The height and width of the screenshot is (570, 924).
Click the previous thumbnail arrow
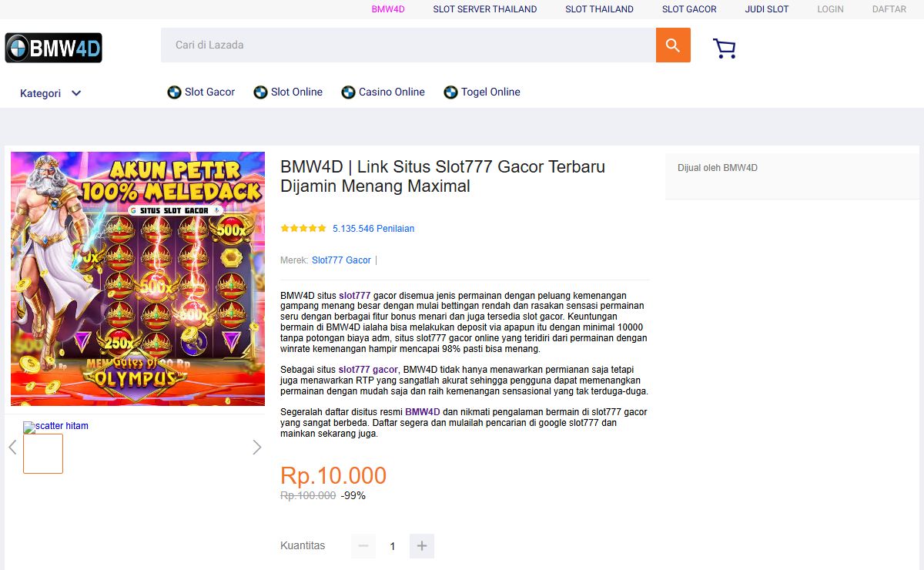pos(12,447)
